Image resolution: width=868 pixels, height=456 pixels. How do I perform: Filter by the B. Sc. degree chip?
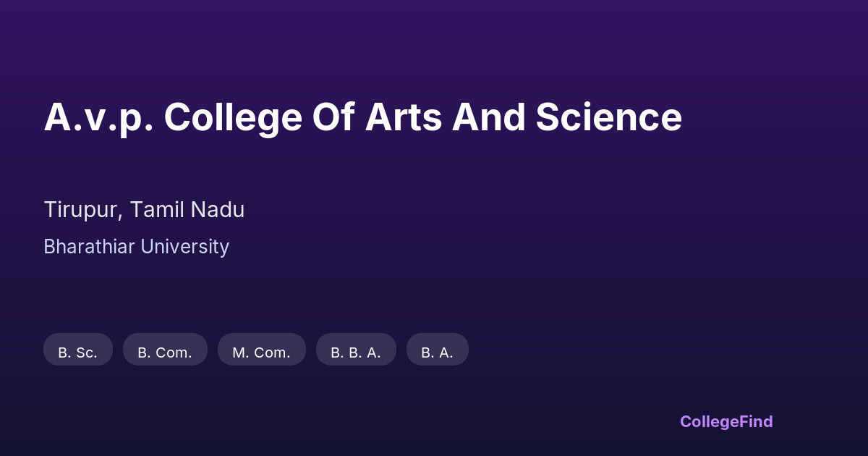(78, 350)
